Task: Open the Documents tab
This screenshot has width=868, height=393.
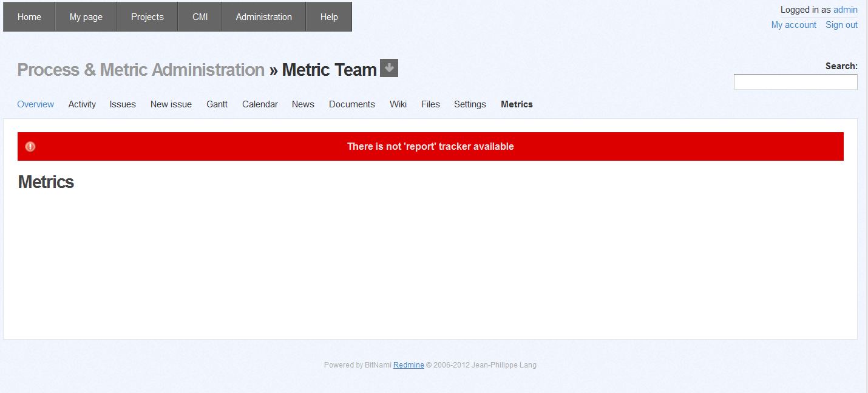Action: [x=352, y=104]
